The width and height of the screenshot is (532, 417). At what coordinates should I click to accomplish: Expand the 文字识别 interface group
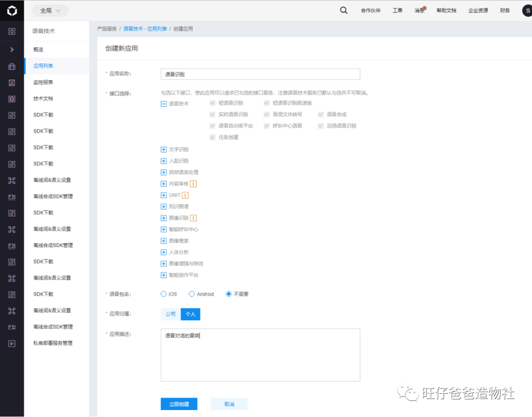point(164,150)
